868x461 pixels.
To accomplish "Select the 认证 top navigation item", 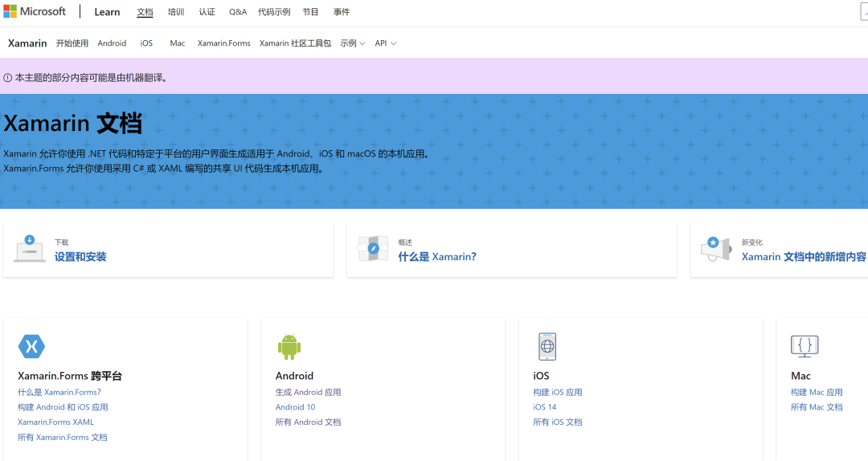I will click(x=207, y=11).
